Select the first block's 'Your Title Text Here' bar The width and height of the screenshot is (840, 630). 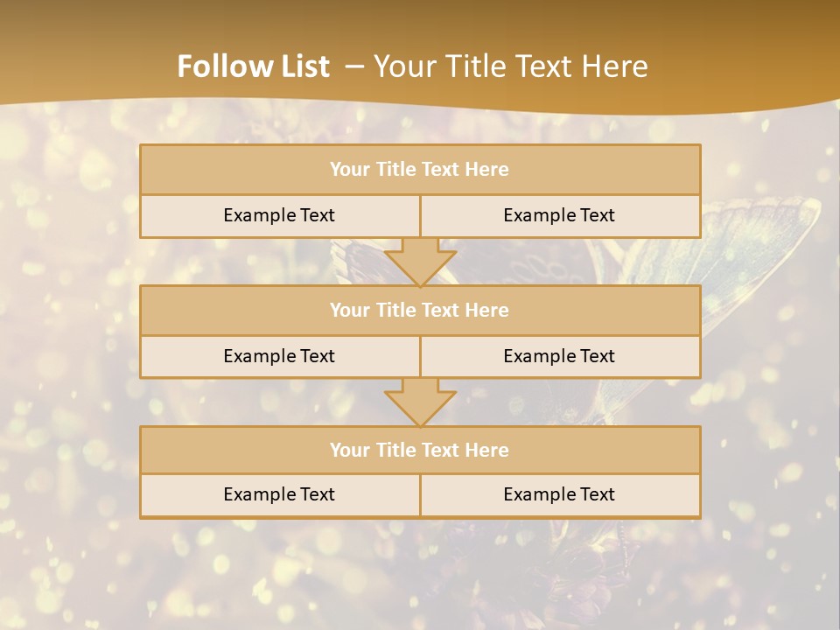[x=421, y=169]
